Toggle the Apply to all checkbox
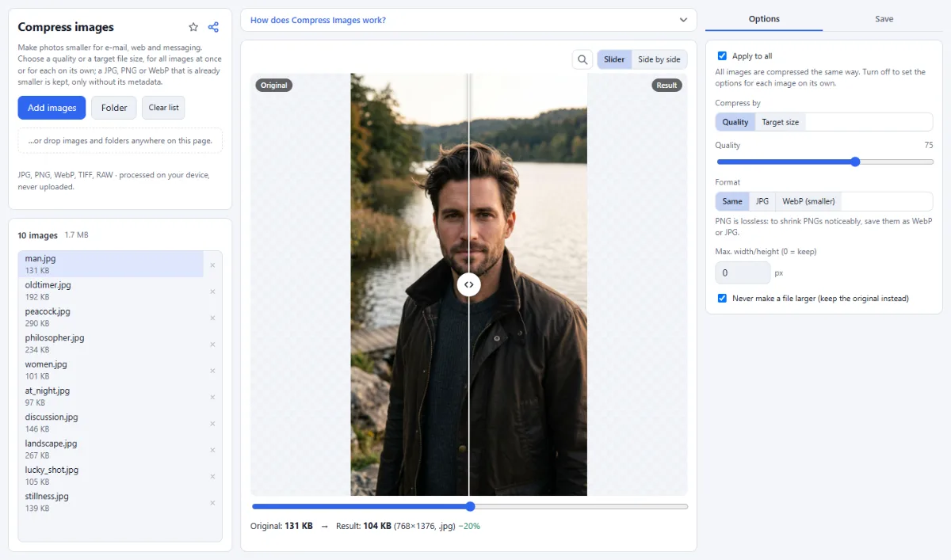Screen dimensions: 951x560 coord(722,56)
